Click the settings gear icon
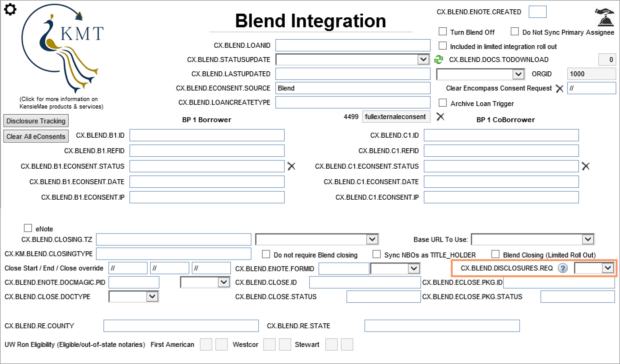 coord(10,9)
